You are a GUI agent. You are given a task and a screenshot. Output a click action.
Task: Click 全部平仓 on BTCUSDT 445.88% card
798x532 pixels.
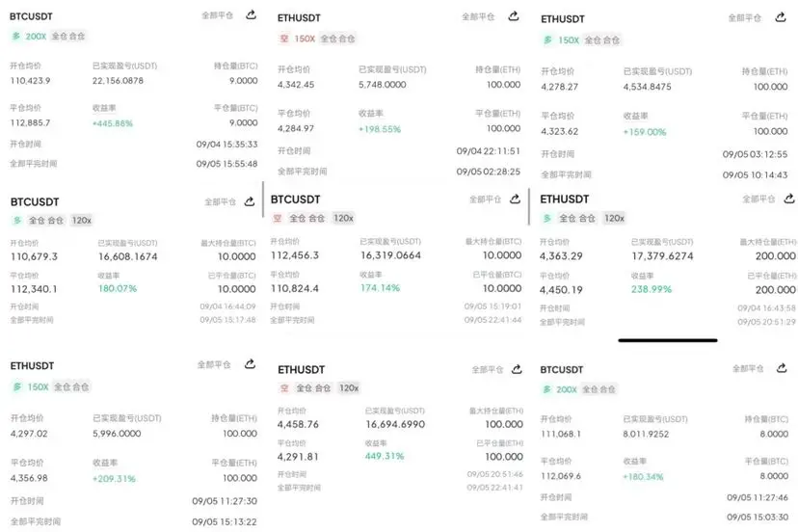coord(217,15)
